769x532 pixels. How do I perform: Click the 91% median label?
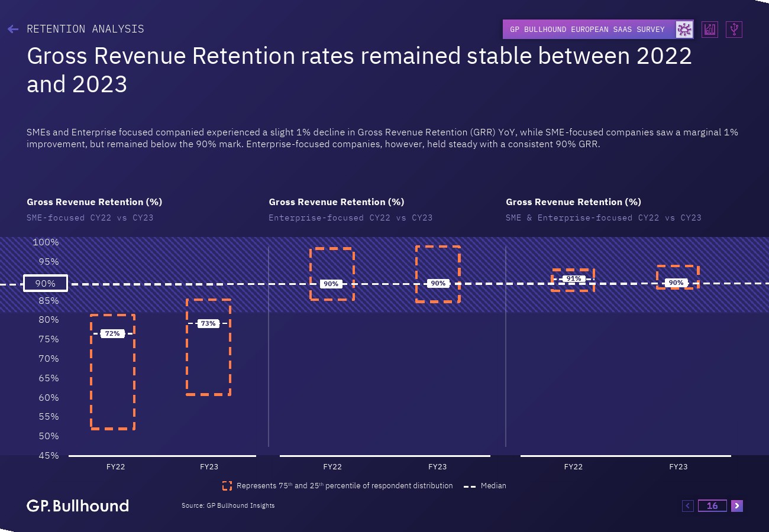(573, 278)
